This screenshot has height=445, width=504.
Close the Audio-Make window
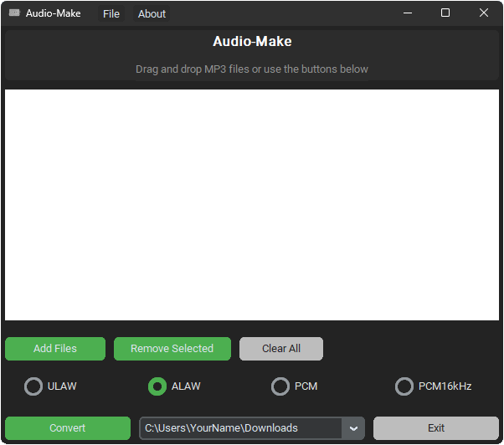point(483,13)
